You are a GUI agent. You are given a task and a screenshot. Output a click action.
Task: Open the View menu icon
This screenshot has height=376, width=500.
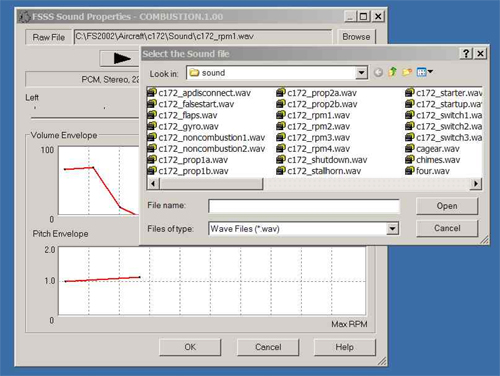(x=424, y=72)
